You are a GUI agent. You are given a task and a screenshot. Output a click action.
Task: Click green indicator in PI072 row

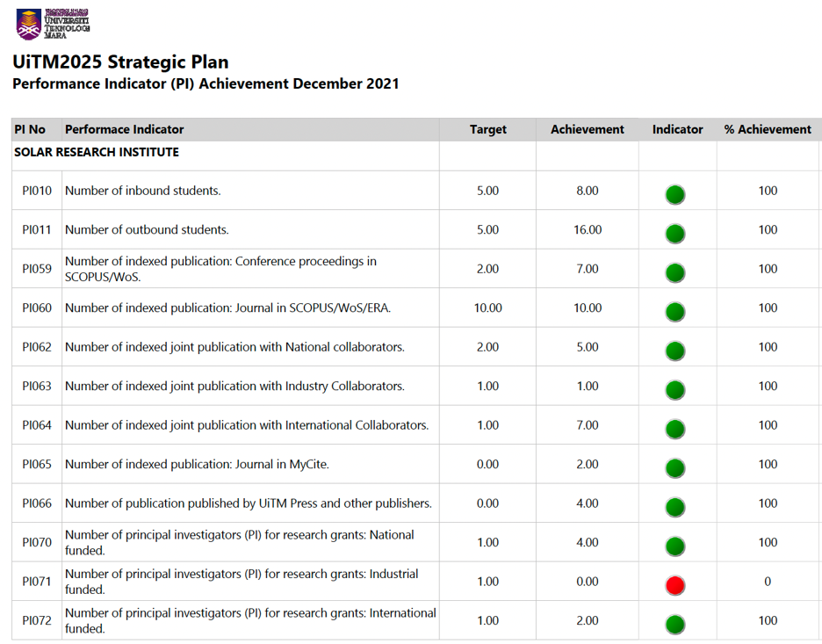(674, 625)
